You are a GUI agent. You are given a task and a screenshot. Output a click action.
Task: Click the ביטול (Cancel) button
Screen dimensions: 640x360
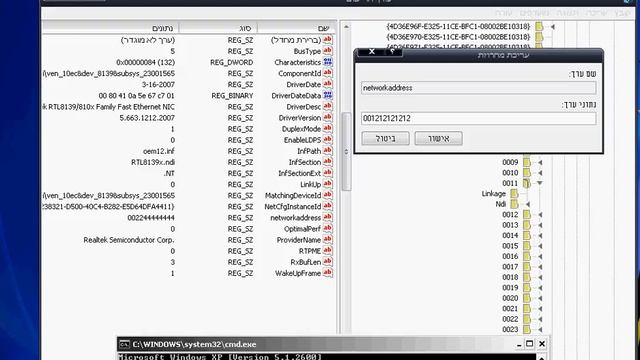point(385,138)
